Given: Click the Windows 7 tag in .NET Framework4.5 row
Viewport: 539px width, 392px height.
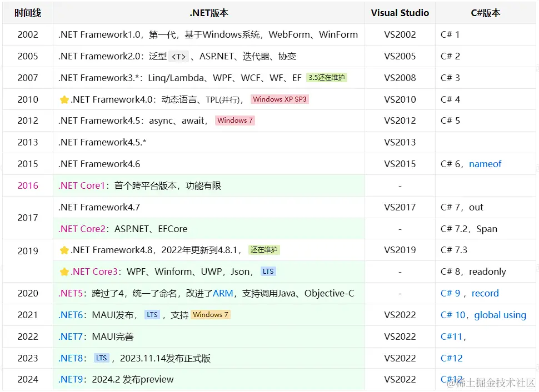Looking at the screenshot, I should (235, 120).
